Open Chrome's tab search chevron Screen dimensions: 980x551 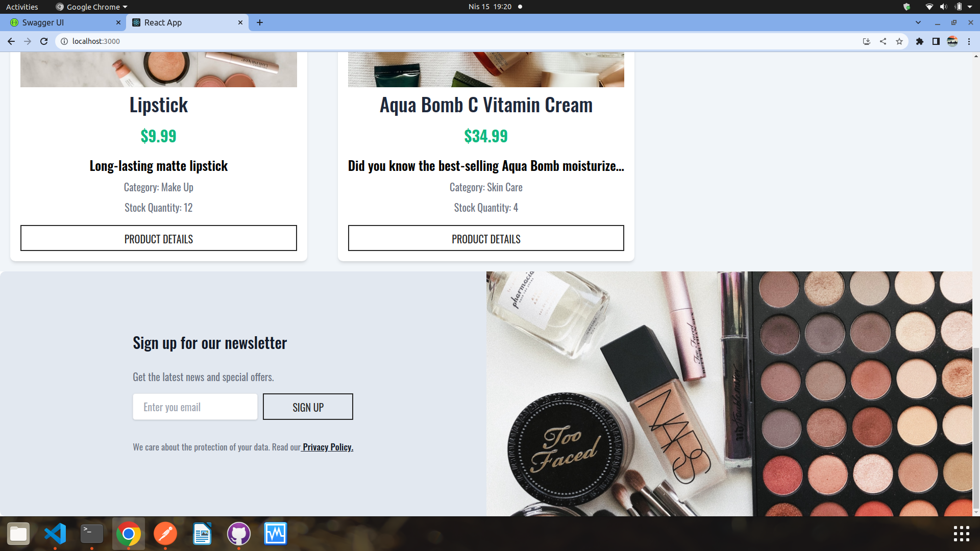[918, 22]
